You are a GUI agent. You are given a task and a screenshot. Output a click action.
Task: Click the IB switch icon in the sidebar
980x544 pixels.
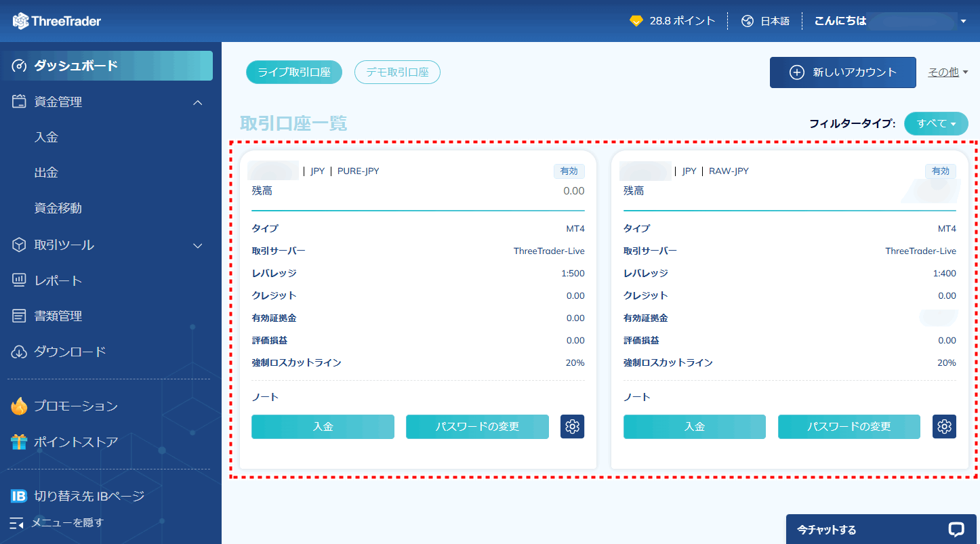[x=19, y=495]
